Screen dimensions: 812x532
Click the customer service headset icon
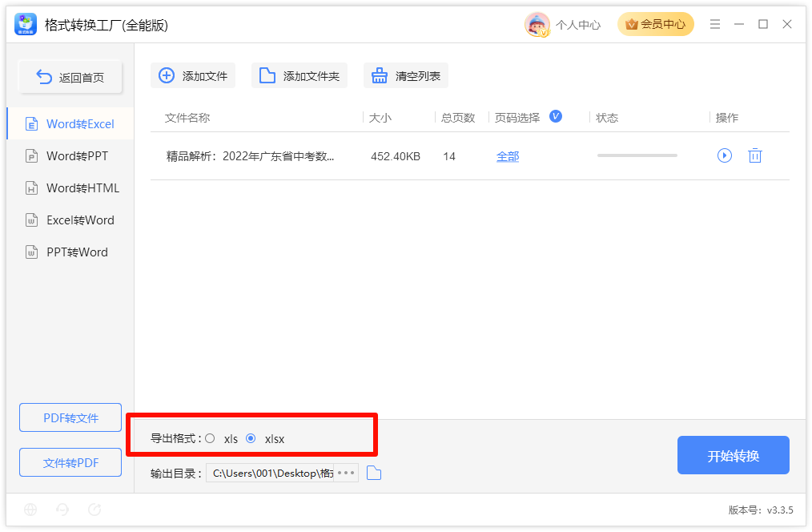(x=62, y=510)
